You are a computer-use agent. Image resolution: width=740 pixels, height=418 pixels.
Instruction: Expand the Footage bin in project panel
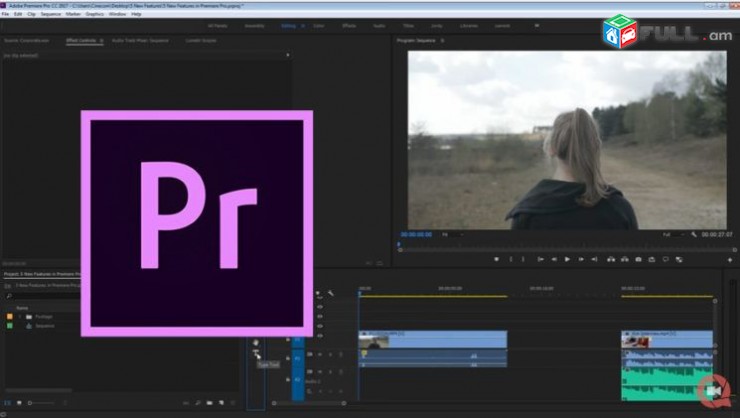coord(20,317)
